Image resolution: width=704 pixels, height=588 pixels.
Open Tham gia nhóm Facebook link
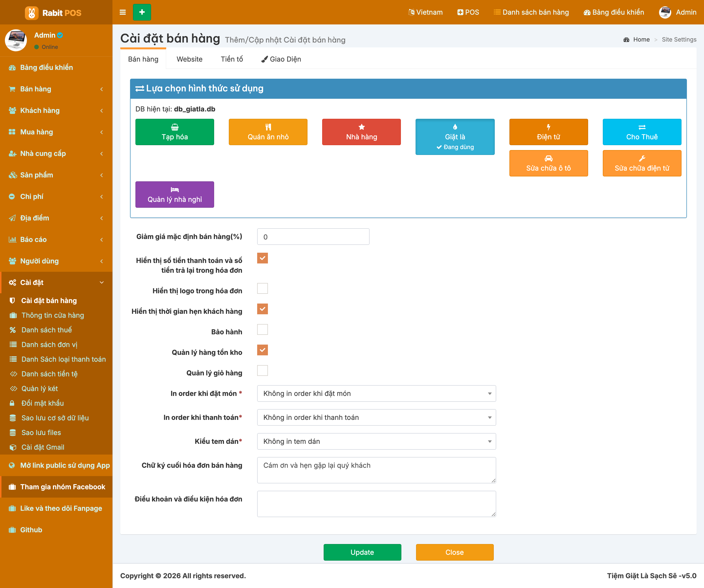(56, 487)
